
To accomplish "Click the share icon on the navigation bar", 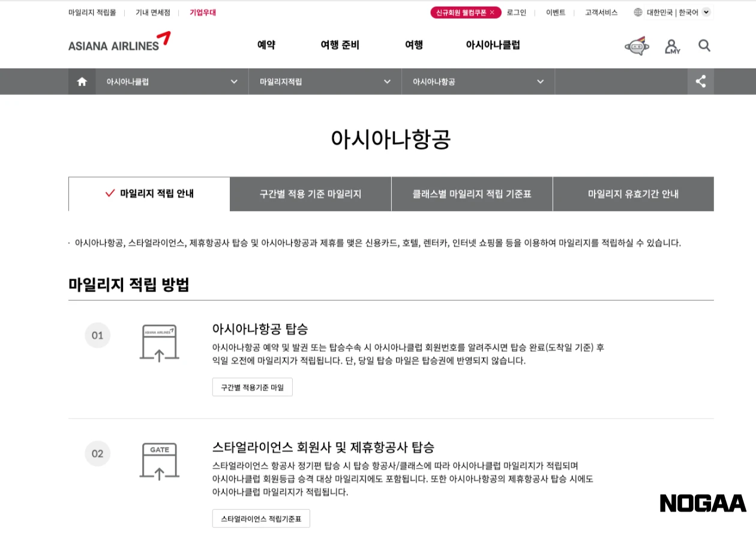I will 700,81.
